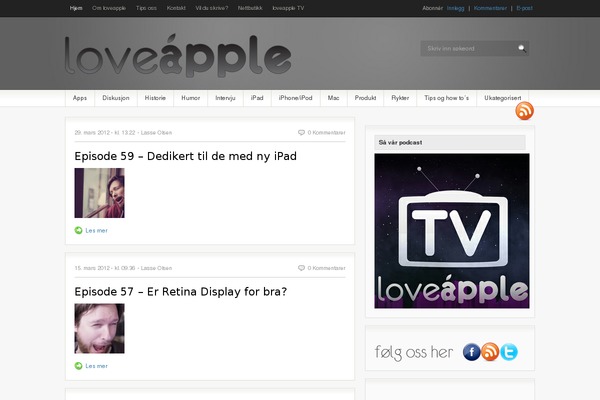This screenshot has width=600, height=400.
Task: Open 0 Kommentarer on Episode 59 post
Action: 326,132
